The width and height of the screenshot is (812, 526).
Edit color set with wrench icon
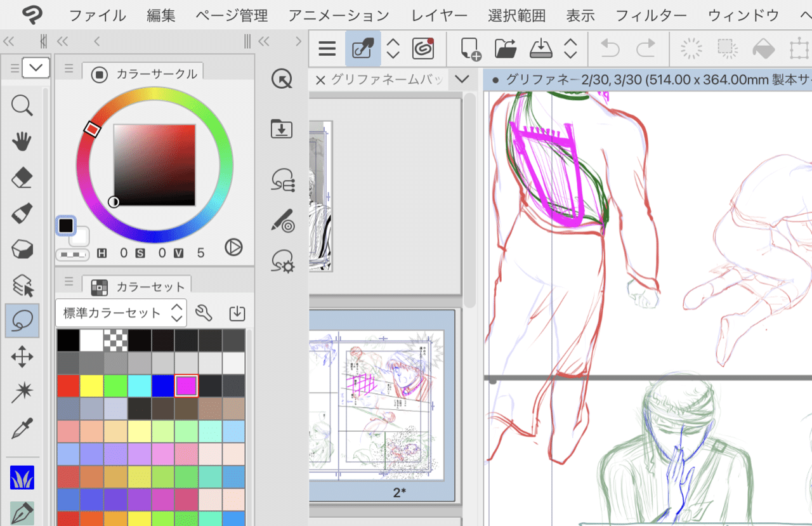(203, 313)
